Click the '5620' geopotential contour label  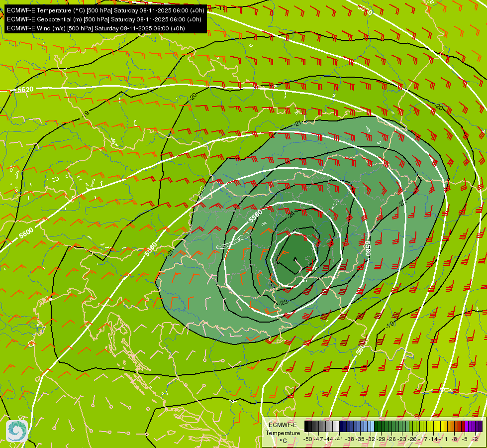tap(25, 90)
